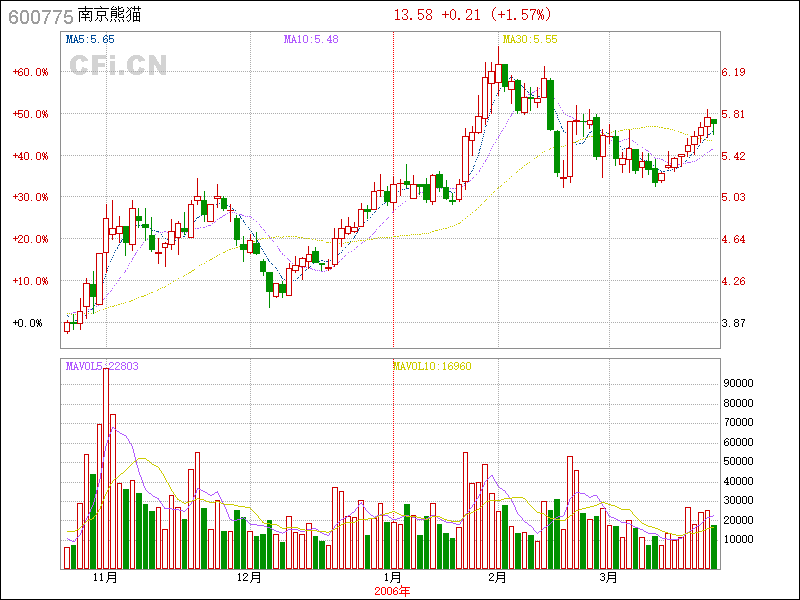This screenshot has width=800, height=600.
Task: Select the MA10:5.48 indicator label
Action: coord(311,39)
